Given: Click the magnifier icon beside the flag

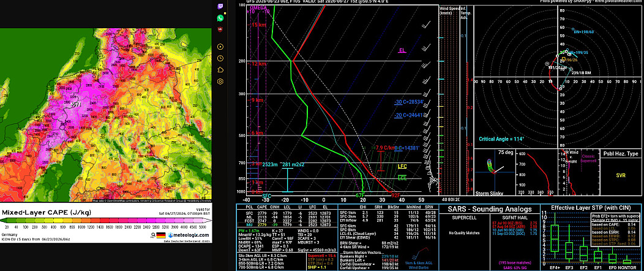Looking at the screenshot, I should [154, 235].
